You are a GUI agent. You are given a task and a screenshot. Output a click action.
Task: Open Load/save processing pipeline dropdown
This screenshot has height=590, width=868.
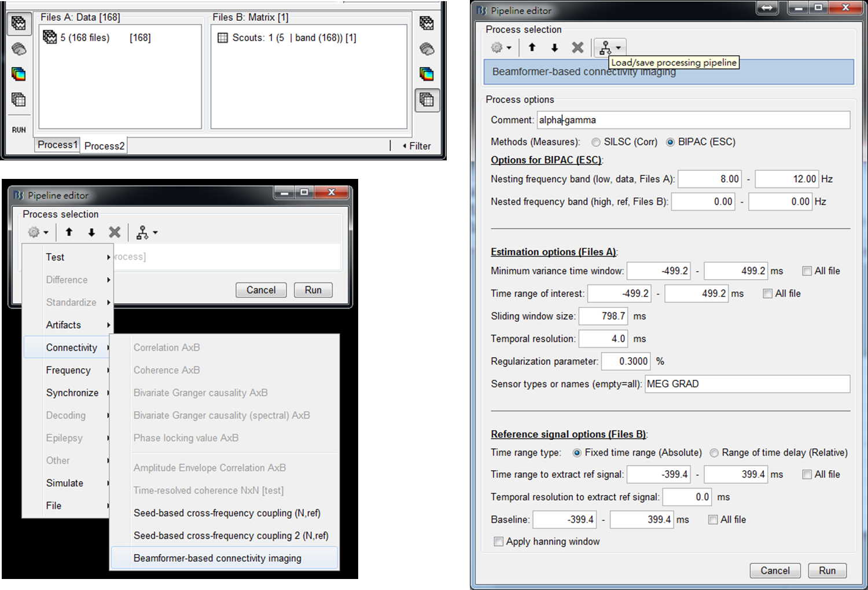[x=610, y=47]
